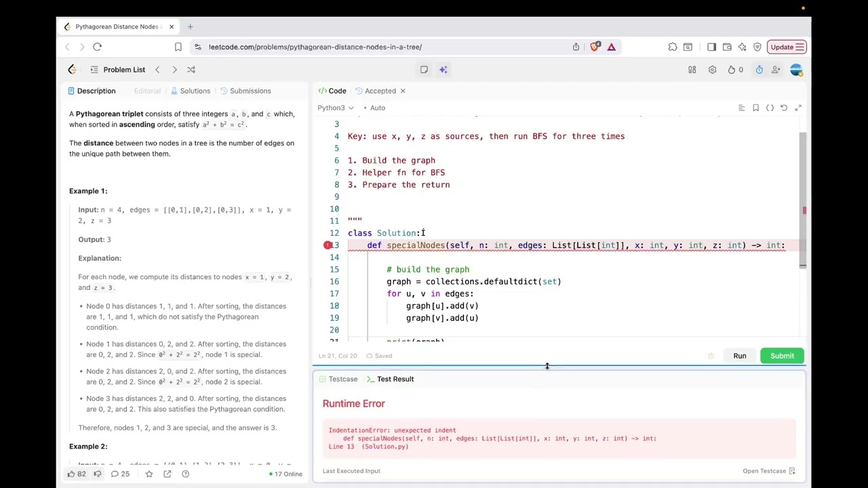Click the editor bookmark icon
Image resolution: width=868 pixels, height=488 pixels.
click(755, 108)
